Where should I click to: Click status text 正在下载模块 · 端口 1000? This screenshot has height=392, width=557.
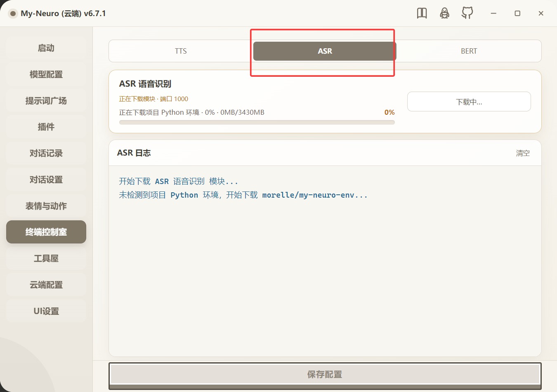153,99
